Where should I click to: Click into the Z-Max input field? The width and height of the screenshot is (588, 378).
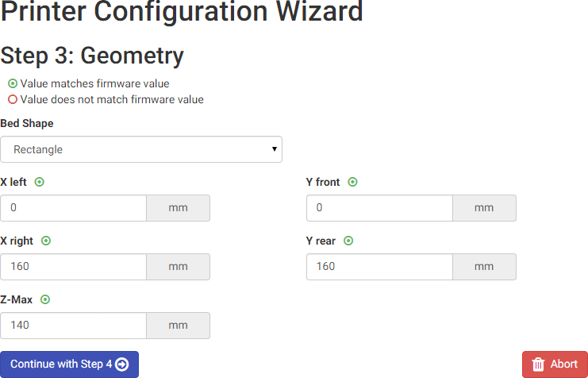tap(74, 326)
